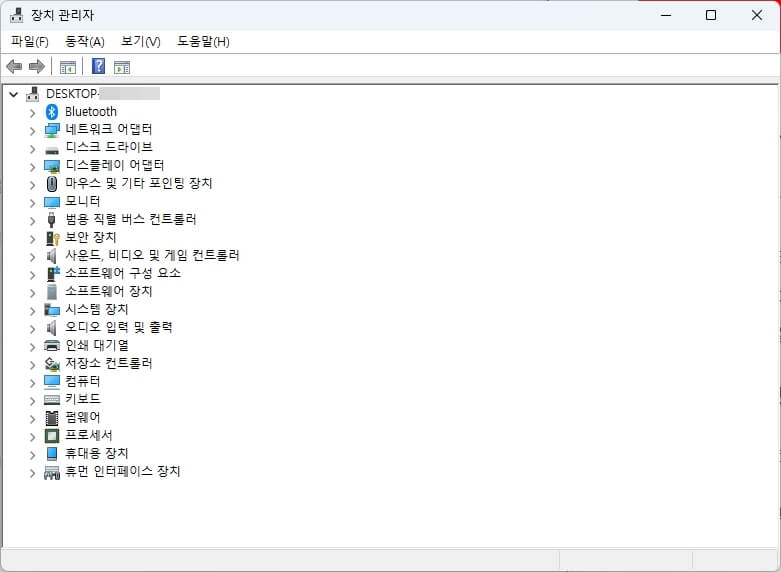Click the Back arrow toolbar icon
Screen dimensions: 781x572
coord(14,66)
